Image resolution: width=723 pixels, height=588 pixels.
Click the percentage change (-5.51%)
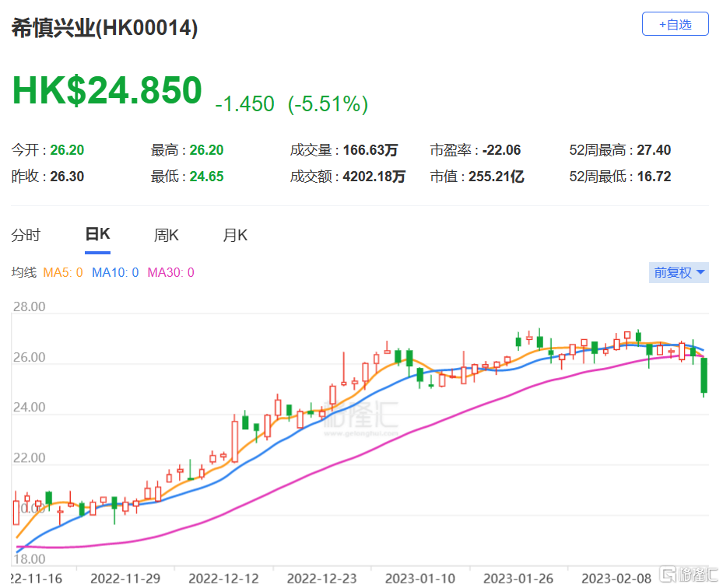coord(328,104)
